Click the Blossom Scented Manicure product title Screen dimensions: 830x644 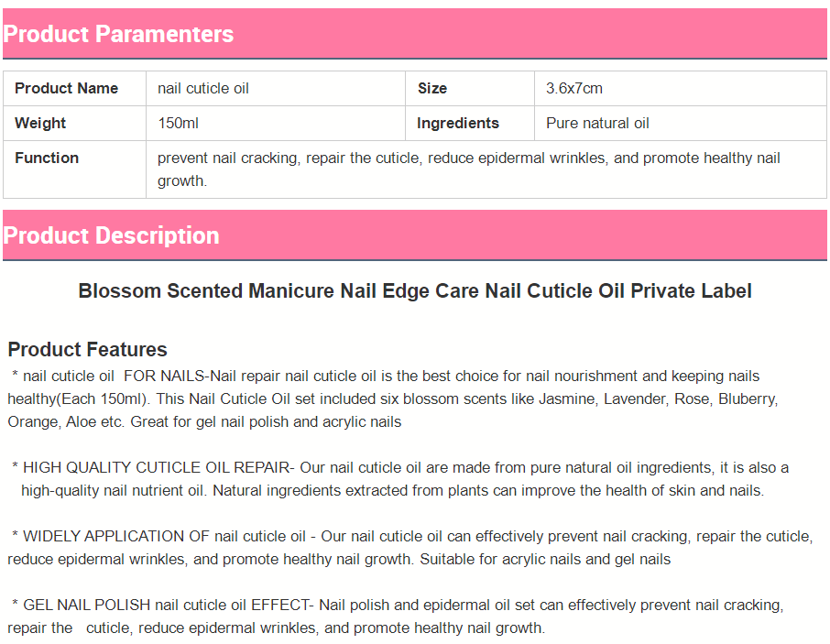(415, 291)
